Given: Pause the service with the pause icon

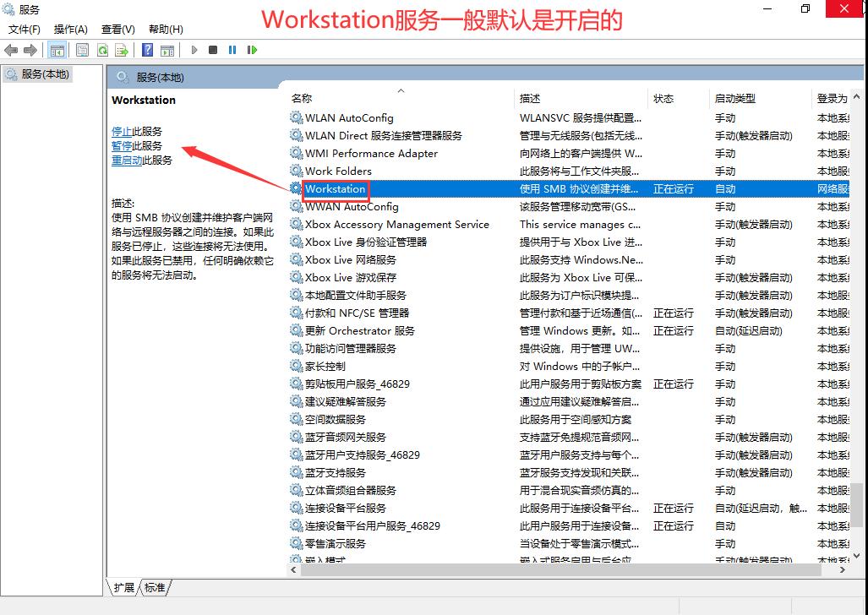Looking at the screenshot, I should [233, 49].
